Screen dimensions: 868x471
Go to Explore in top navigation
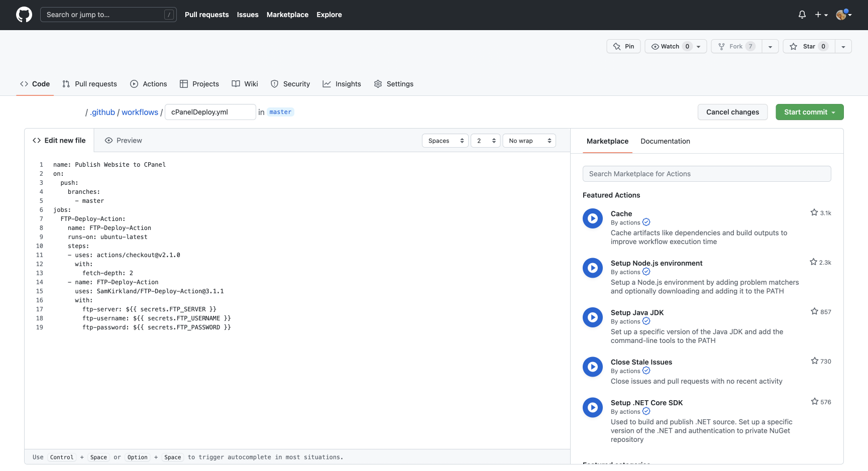pyautogui.click(x=329, y=15)
